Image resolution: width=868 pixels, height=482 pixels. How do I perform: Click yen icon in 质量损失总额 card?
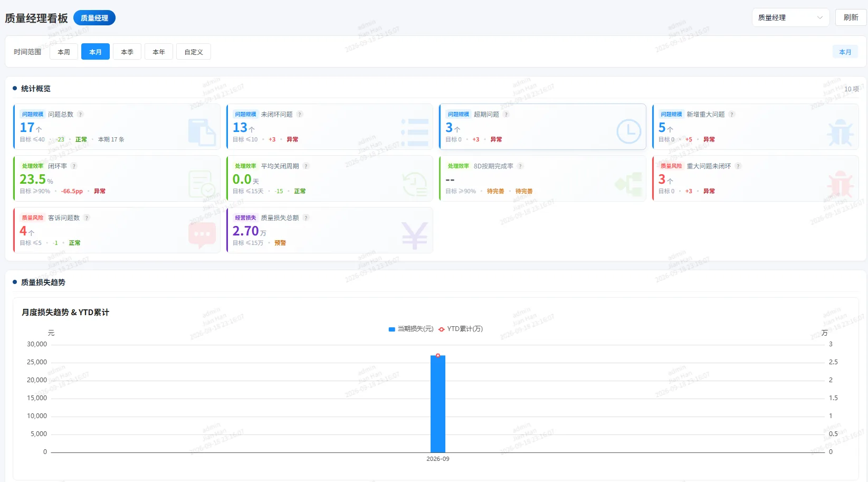(415, 235)
